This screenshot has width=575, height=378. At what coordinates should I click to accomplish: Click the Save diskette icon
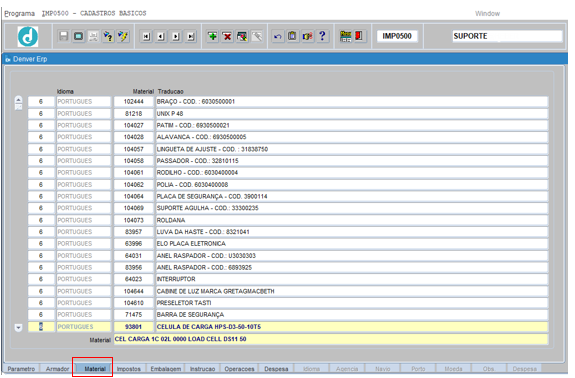click(63, 36)
